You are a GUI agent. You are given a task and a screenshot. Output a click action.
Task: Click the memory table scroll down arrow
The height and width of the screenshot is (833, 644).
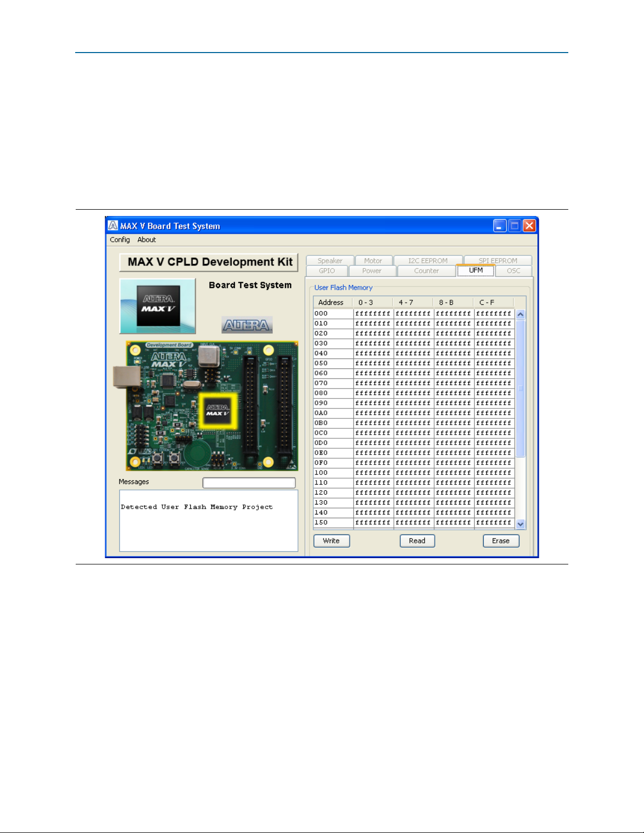pyautogui.click(x=520, y=524)
